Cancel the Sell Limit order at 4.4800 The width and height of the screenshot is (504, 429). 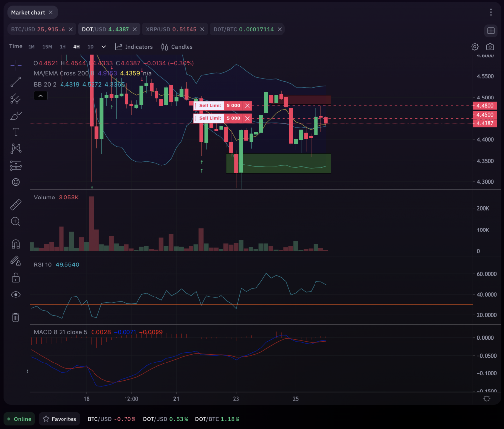[247, 106]
